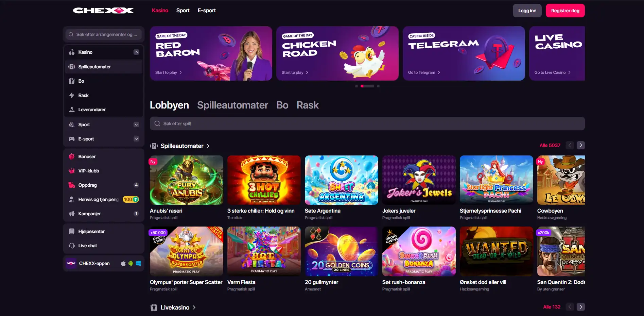Click Go to Telegram link
644x316 pixels.
pos(424,72)
